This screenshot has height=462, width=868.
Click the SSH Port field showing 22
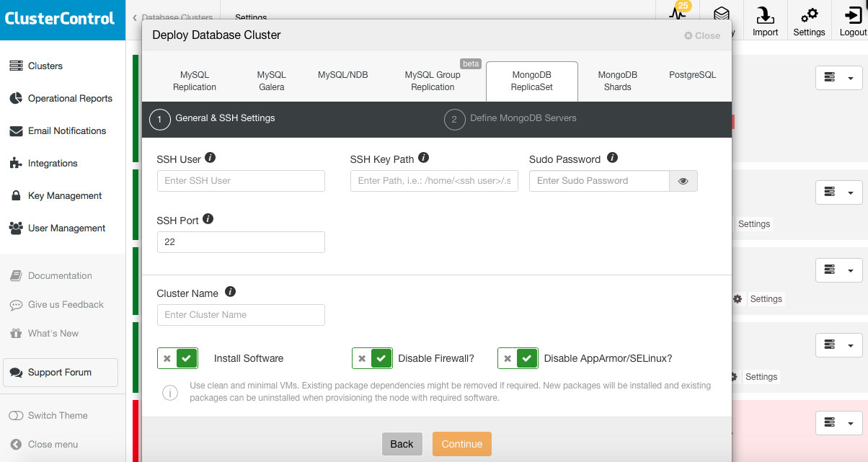[241, 242]
